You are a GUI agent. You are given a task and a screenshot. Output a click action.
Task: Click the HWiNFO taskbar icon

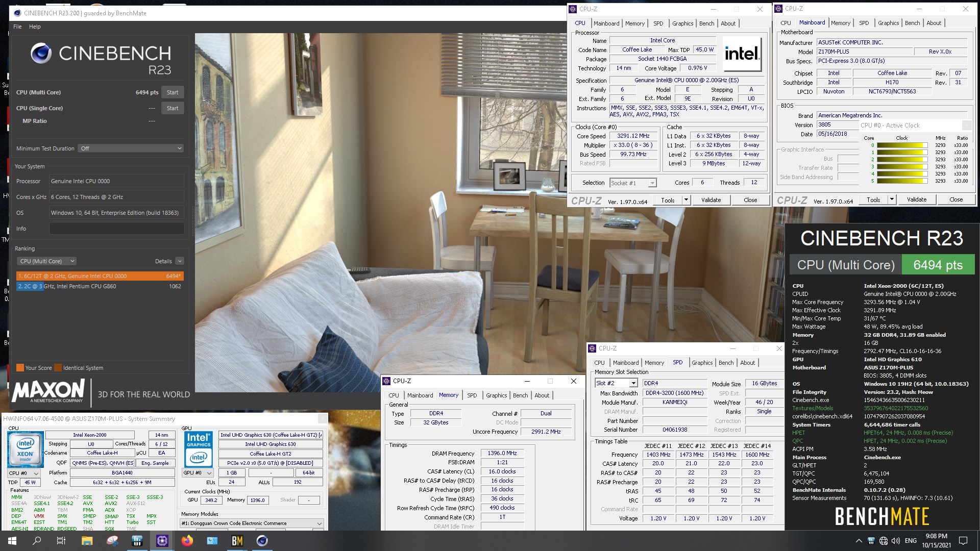137,541
